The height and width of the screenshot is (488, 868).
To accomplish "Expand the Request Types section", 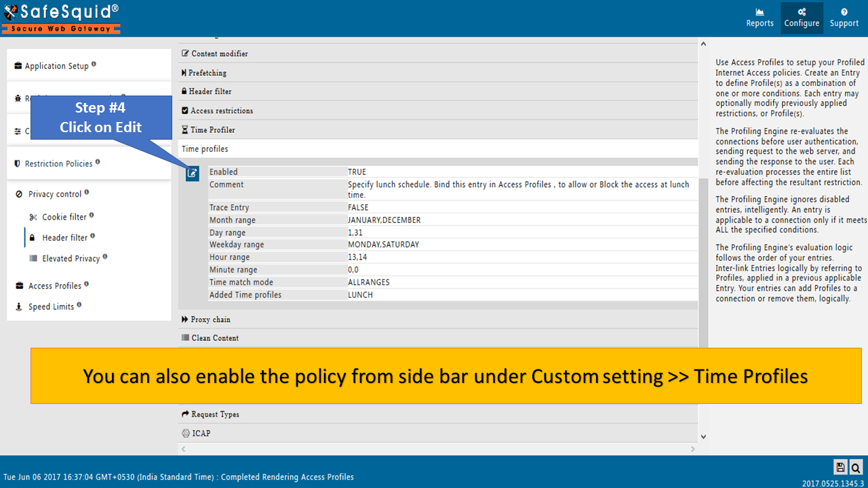I will coord(438,414).
